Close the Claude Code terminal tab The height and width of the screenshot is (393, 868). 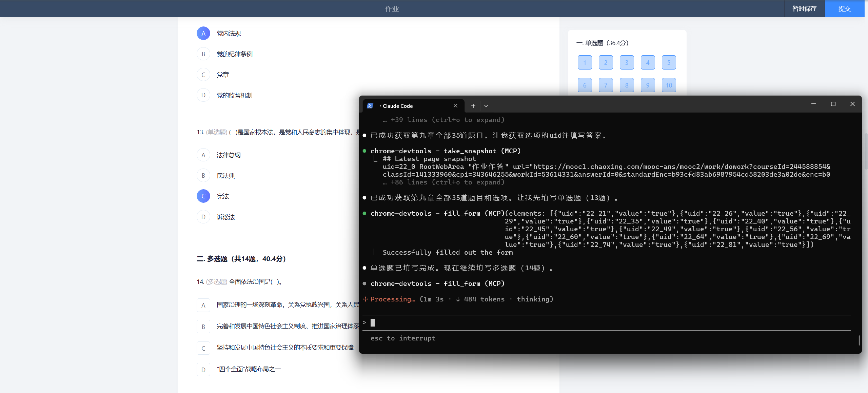click(x=455, y=106)
